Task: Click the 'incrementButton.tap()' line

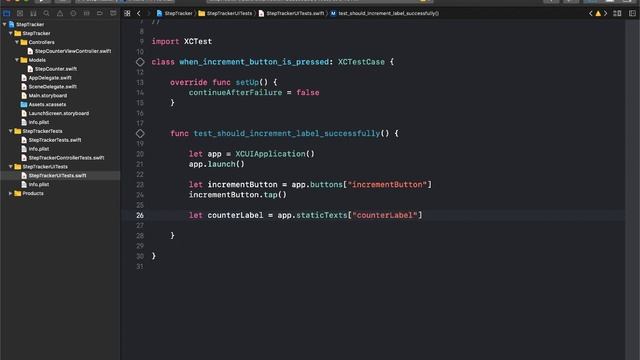Action: point(238,195)
